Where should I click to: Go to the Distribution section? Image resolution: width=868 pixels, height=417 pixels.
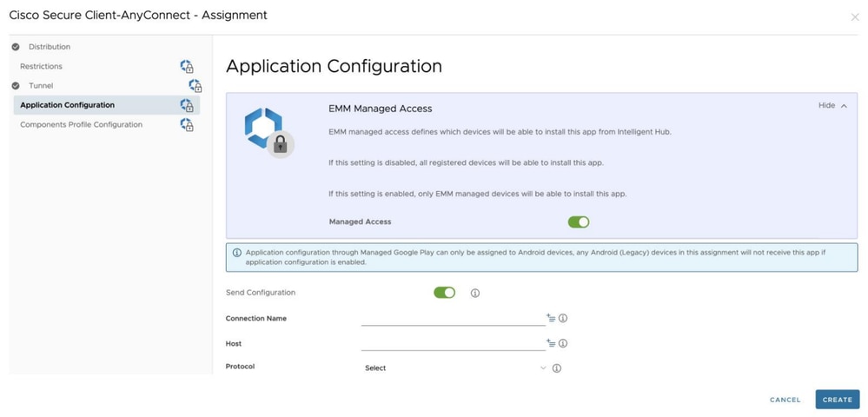(50, 47)
